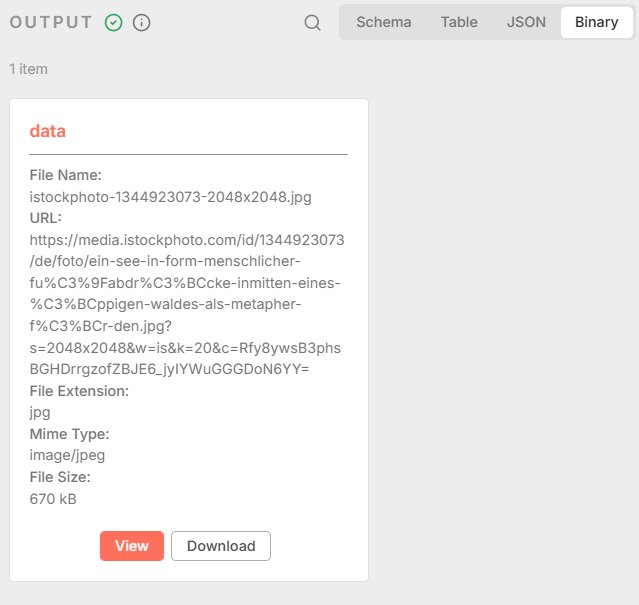
Task: Select the Binary view tab
Action: tap(596, 22)
